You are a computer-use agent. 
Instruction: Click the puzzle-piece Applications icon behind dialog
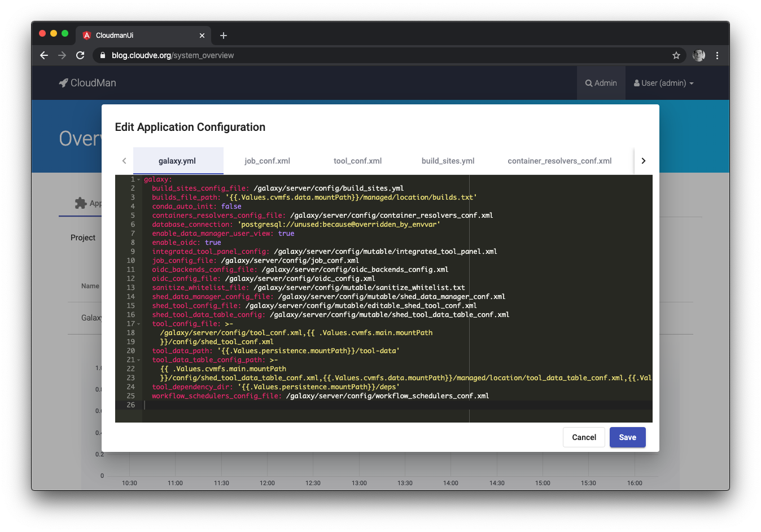81,203
